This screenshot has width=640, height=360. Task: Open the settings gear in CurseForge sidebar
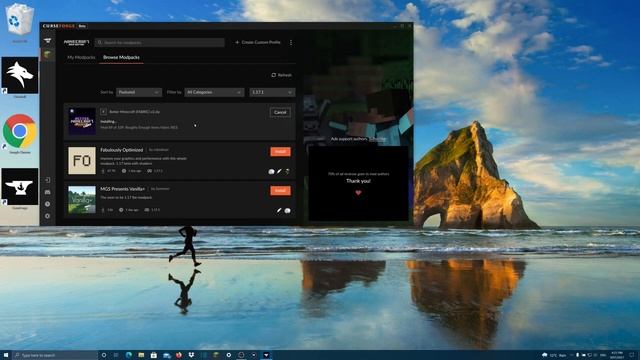coord(48,216)
